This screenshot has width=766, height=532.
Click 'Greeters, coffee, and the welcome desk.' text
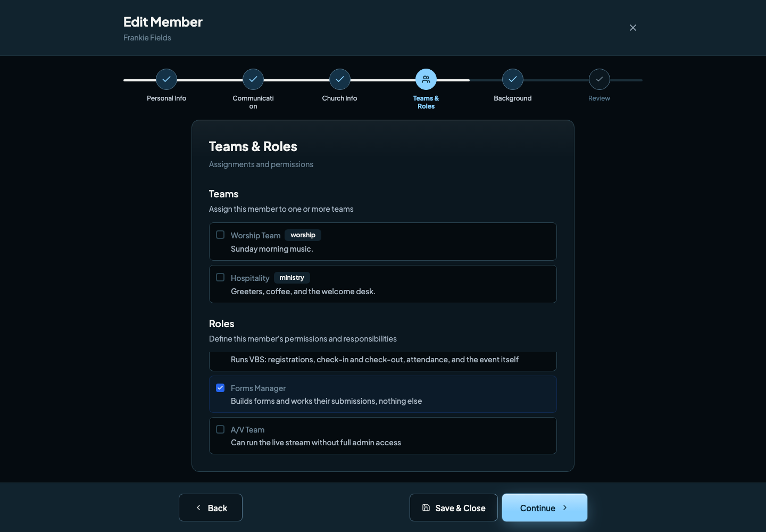pos(303,292)
